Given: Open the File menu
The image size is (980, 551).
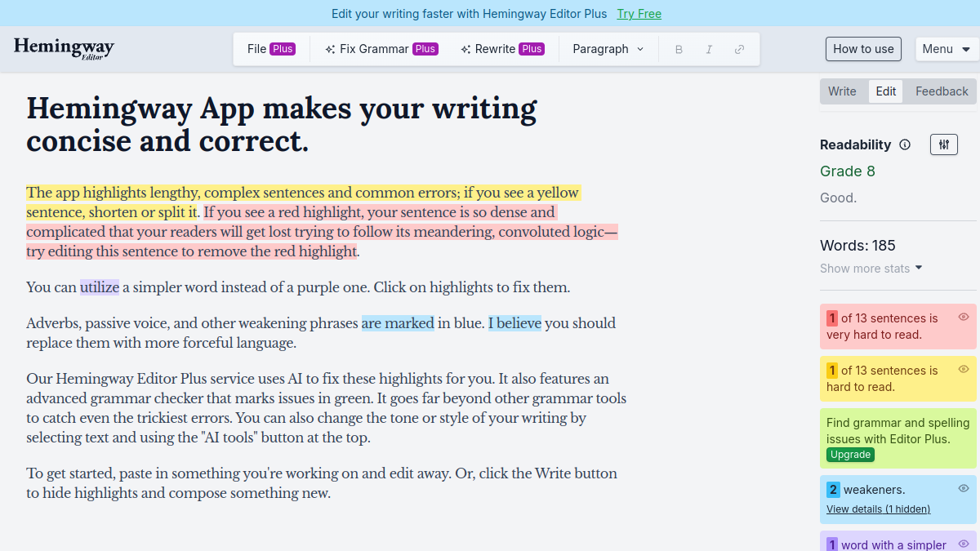Looking at the screenshot, I should [x=270, y=49].
